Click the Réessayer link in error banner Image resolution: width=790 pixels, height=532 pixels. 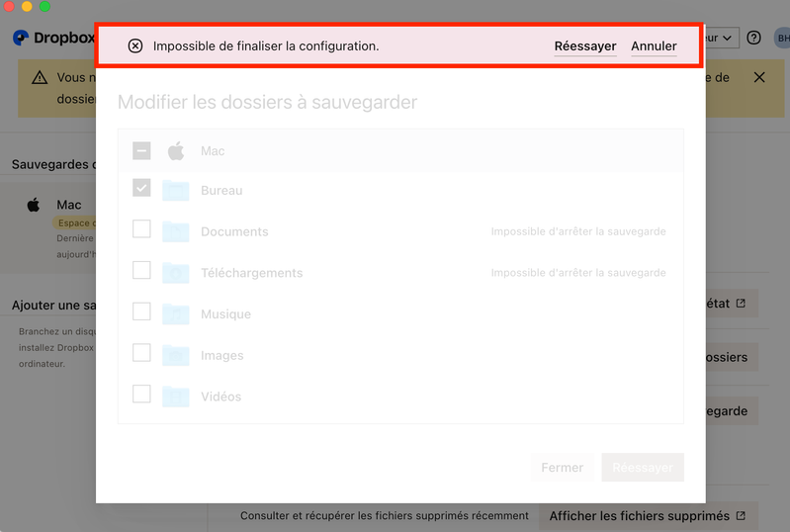(585, 45)
